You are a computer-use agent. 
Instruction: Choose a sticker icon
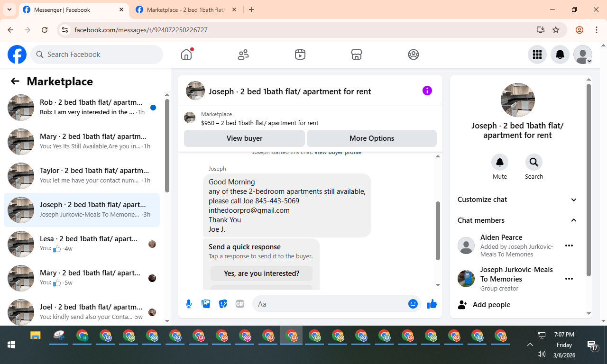coord(223,304)
